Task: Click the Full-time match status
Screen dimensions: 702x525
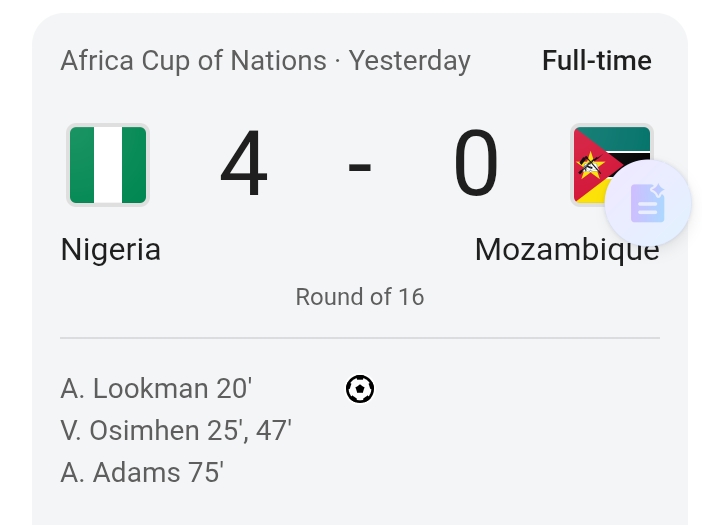Action: [x=596, y=61]
